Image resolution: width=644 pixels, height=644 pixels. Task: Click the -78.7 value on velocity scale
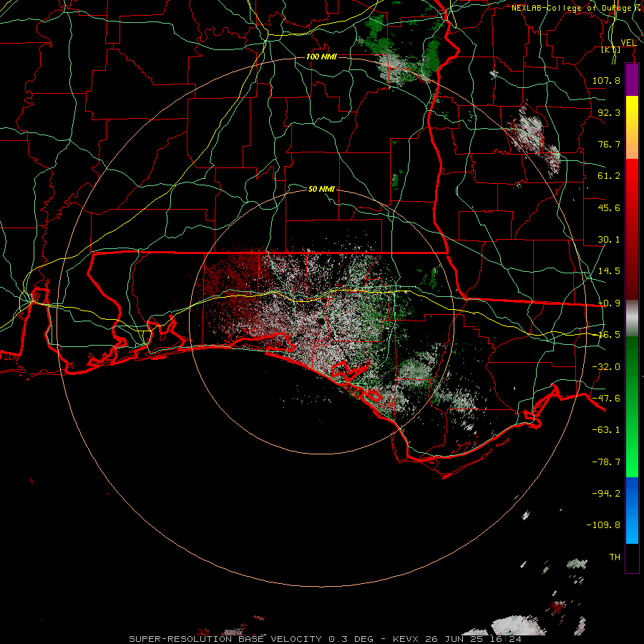click(606, 462)
